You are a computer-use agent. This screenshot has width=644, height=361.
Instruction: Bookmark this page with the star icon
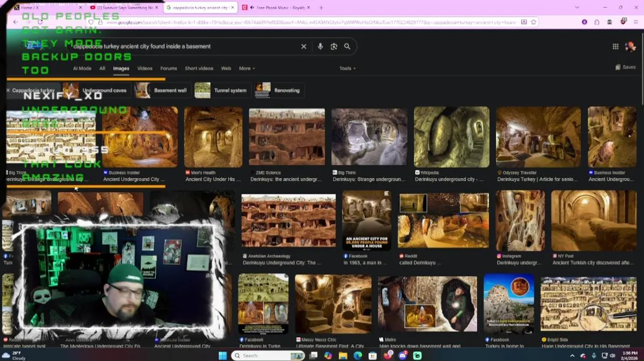coord(534,22)
